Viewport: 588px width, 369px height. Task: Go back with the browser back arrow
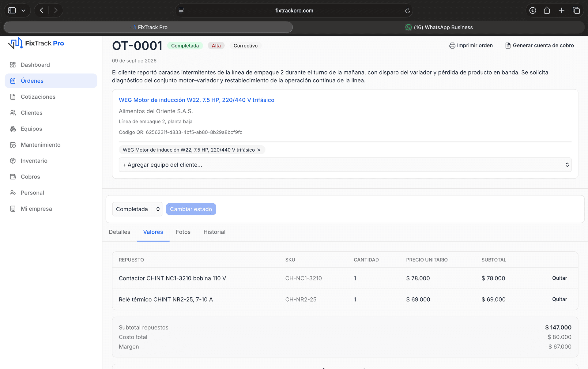(42, 10)
